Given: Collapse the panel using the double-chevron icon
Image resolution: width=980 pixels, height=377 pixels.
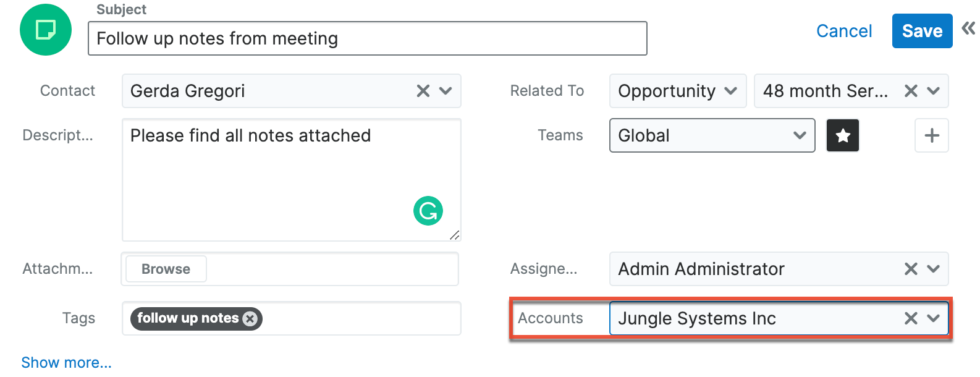Looking at the screenshot, I should (x=968, y=27).
